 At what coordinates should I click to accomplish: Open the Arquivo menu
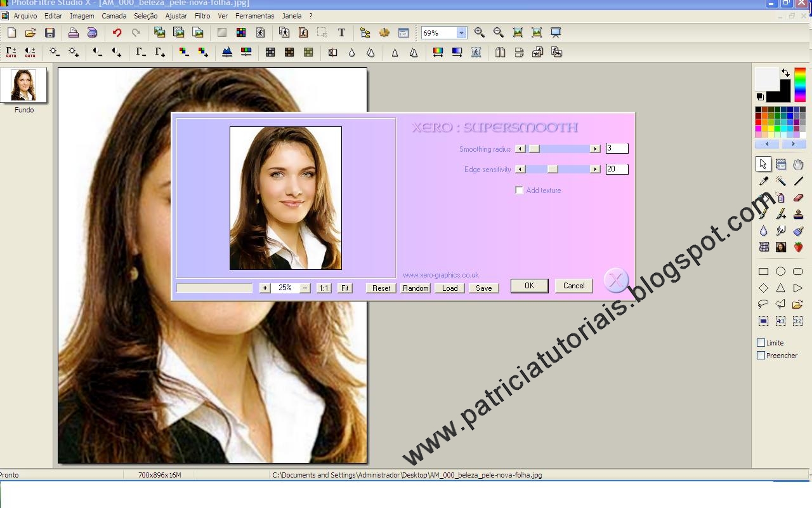coord(25,16)
